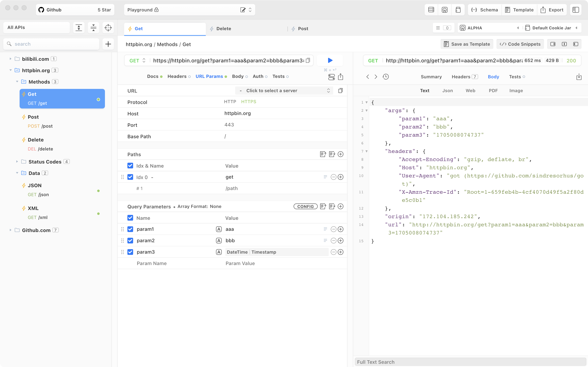Click the request history clock icon
588x367 pixels.
click(x=386, y=77)
